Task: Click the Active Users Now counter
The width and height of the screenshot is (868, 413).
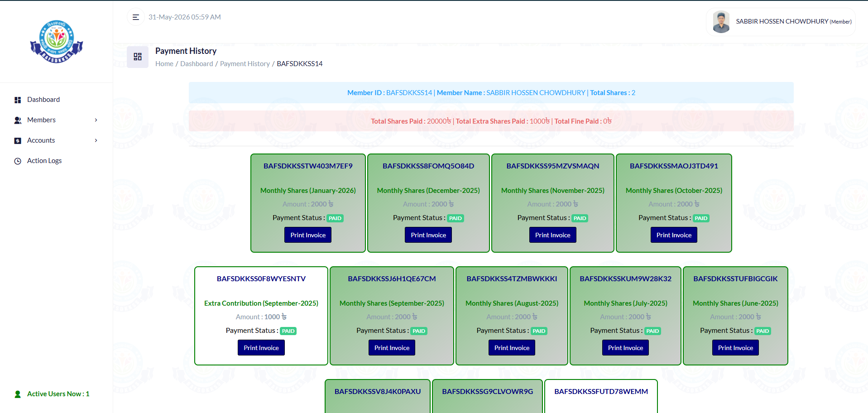Action: [58, 394]
